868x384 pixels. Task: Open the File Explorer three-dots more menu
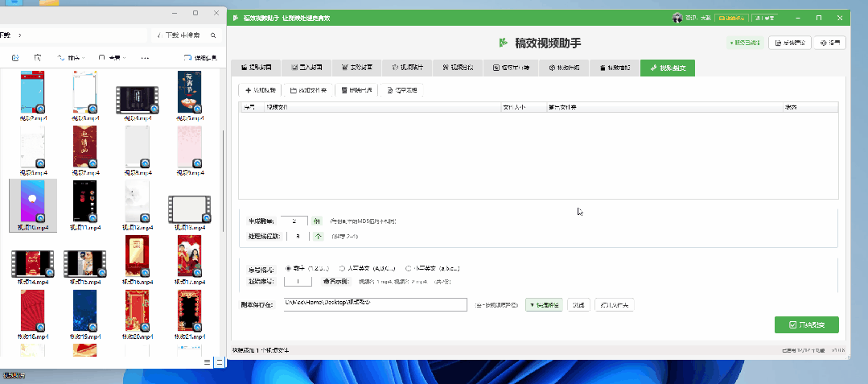[145, 58]
